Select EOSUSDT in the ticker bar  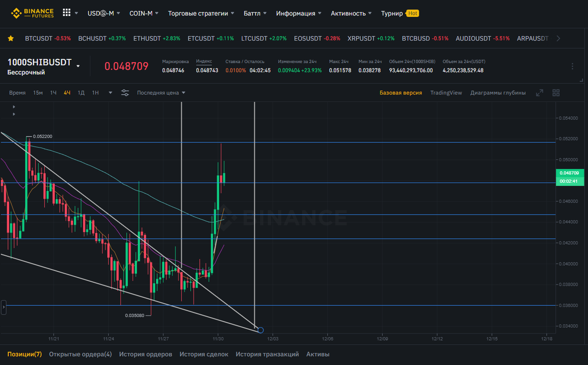pyautogui.click(x=317, y=39)
